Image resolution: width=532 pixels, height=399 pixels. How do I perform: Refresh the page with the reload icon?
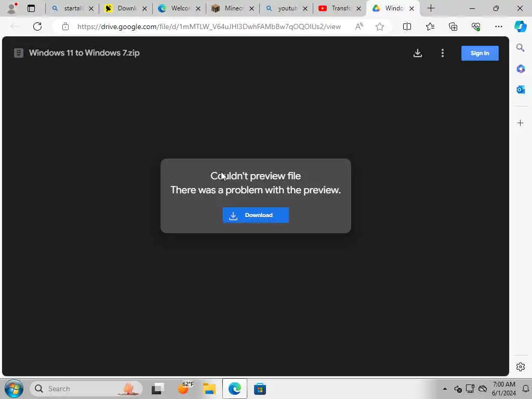point(37,26)
